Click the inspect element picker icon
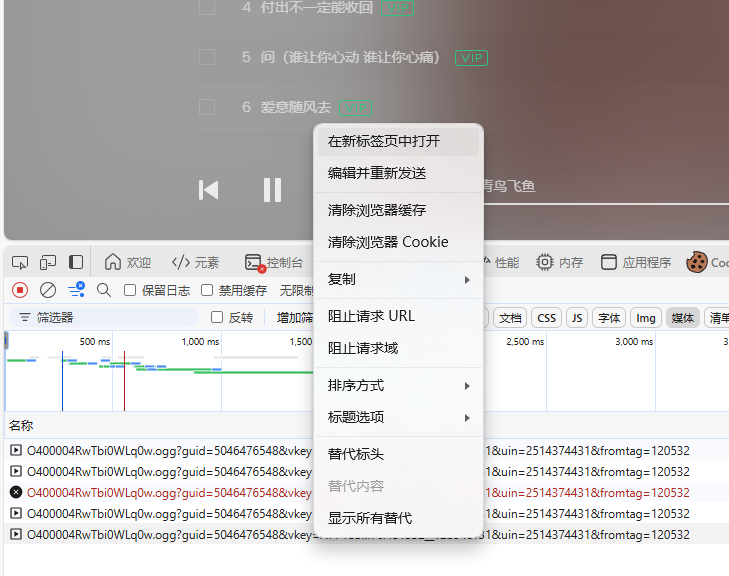 (x=20, y=263)
